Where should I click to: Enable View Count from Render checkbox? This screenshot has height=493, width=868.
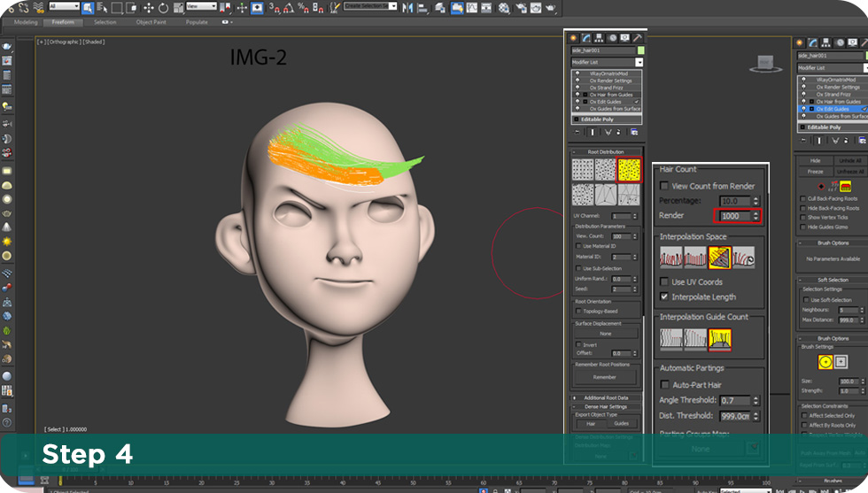click(x=665, y=187)
